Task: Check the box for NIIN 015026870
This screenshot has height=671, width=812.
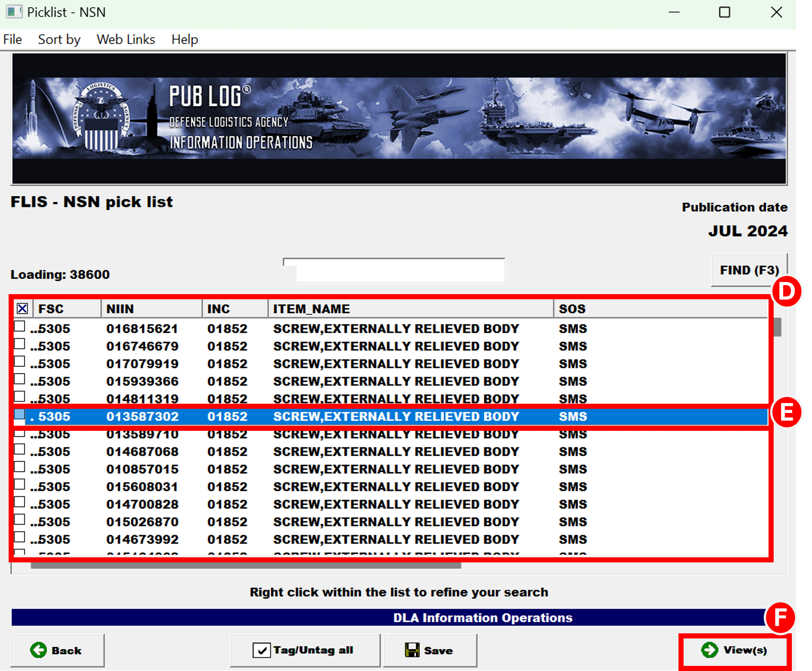Action: point(20,520)
